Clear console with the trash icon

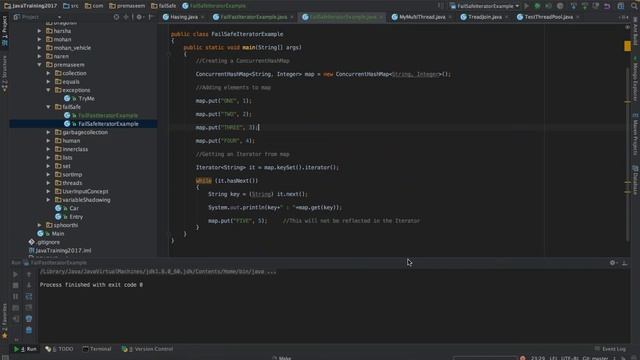29,330
